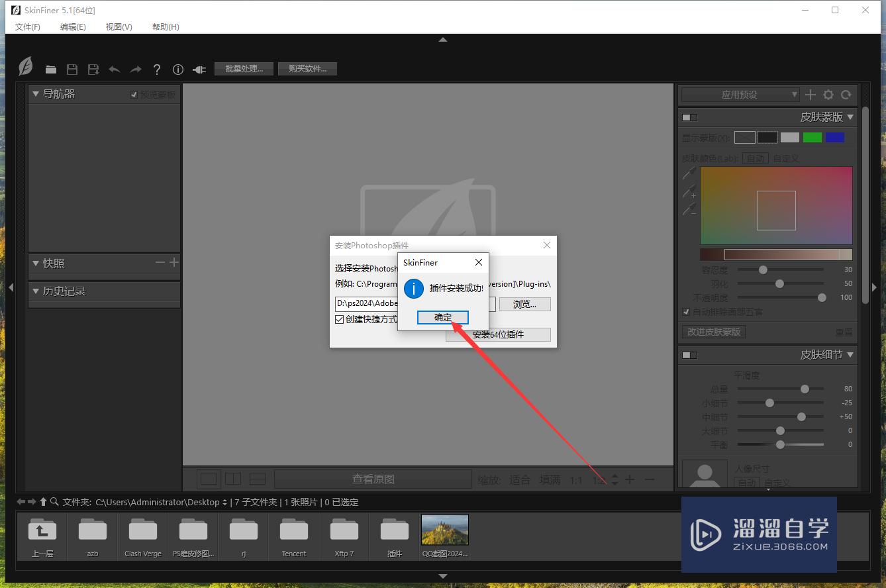
Task: Select the subtract-color eyedropper tool
Action: point(689,210)
